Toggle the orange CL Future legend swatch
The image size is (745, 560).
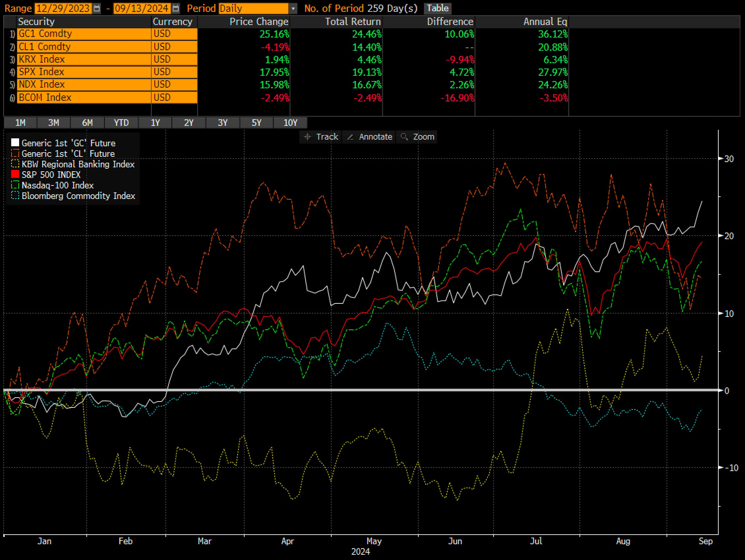coord(15,154)
